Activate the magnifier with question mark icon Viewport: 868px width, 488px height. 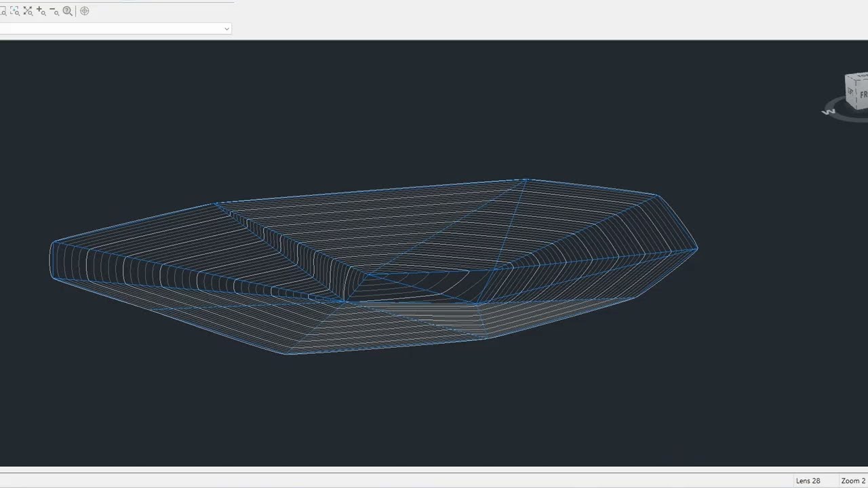pyautogui.click(x=68, y=11)
